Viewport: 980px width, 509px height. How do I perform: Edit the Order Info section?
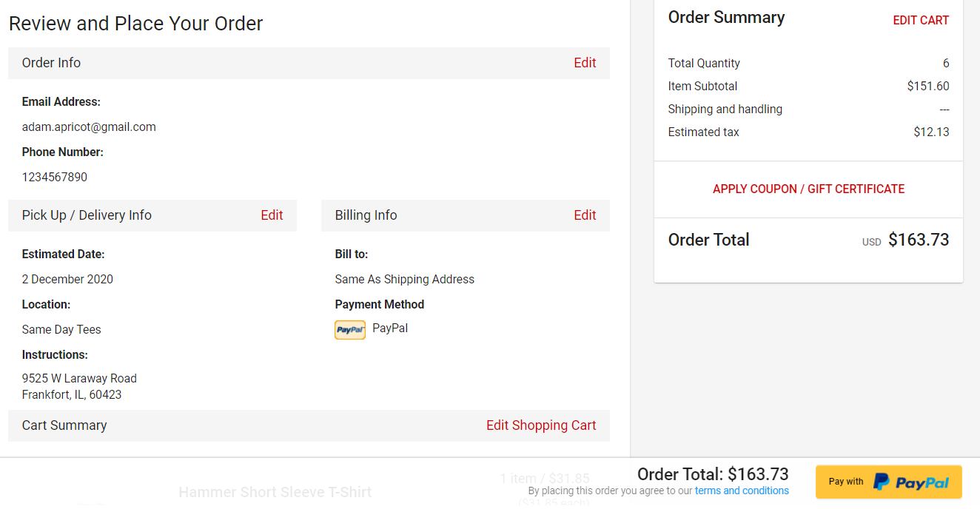(585, 63)
